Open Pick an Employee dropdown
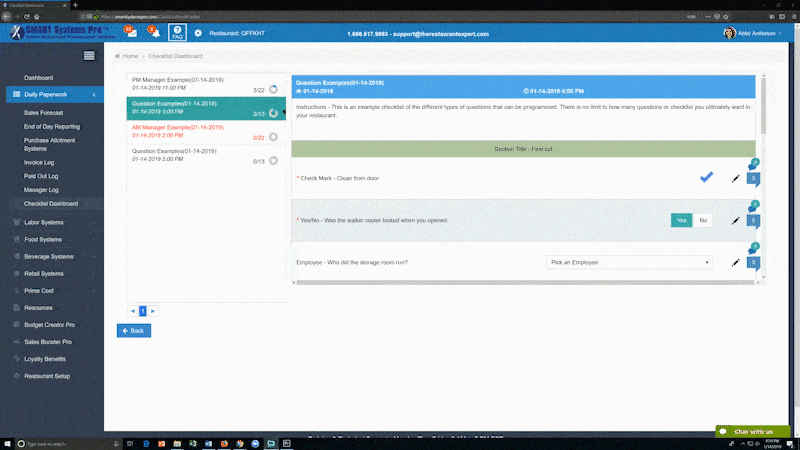 pyautogui.click(x=629, y=262)
